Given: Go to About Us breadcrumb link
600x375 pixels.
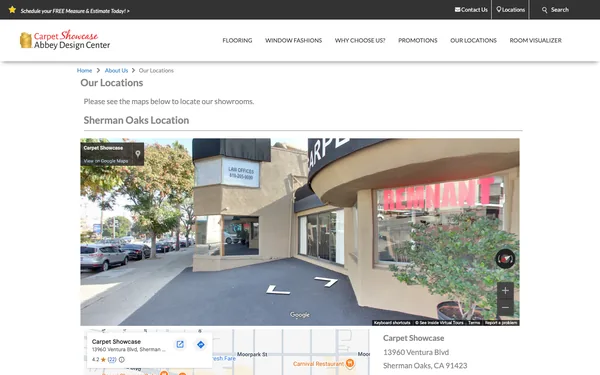Looking at the screenshot, I should pos(116,70).
